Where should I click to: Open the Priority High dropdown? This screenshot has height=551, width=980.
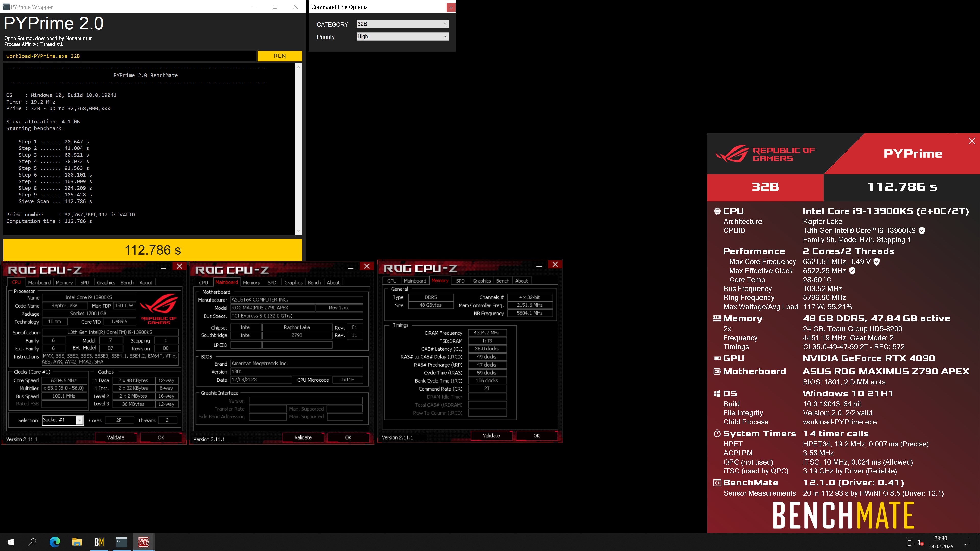pyautogui.click(x=402, y=36)
